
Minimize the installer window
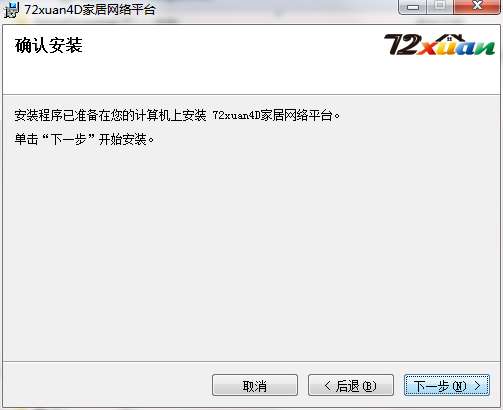coord(413,6)
